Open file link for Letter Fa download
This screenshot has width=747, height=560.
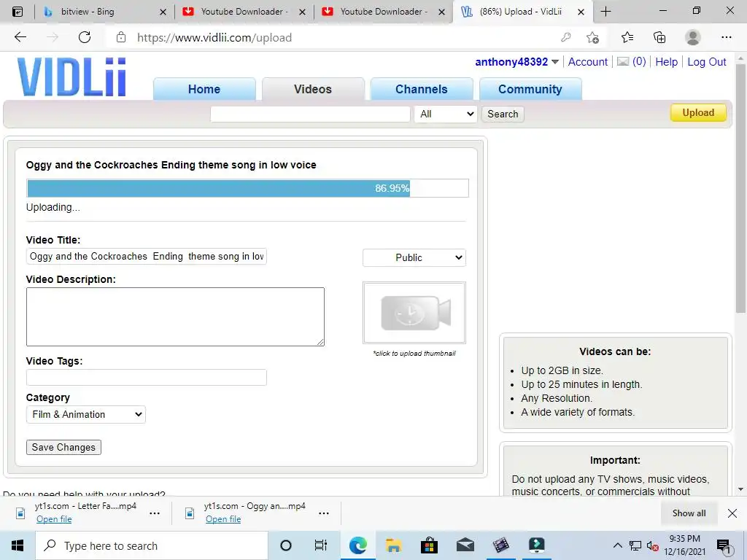[x=54, y=519]
